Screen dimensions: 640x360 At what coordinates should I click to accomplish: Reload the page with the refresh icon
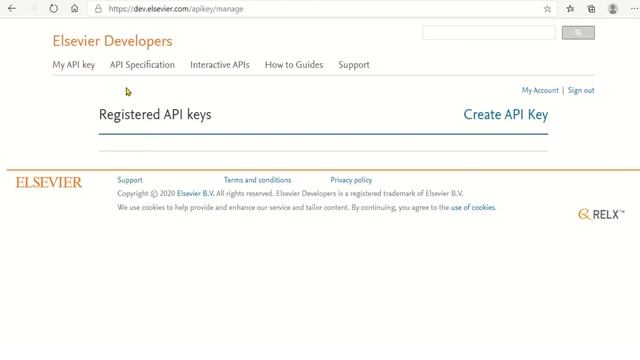53,9
